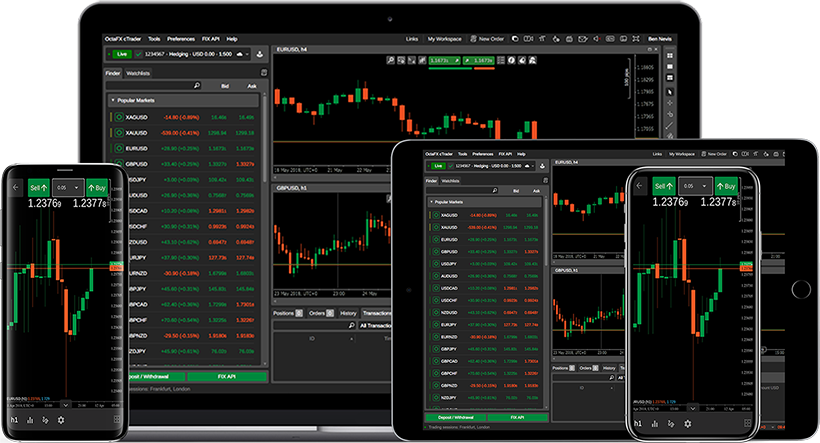Tap chart type icon on right phone
Screen dimensions: 820x443
[x=654, y=424]
